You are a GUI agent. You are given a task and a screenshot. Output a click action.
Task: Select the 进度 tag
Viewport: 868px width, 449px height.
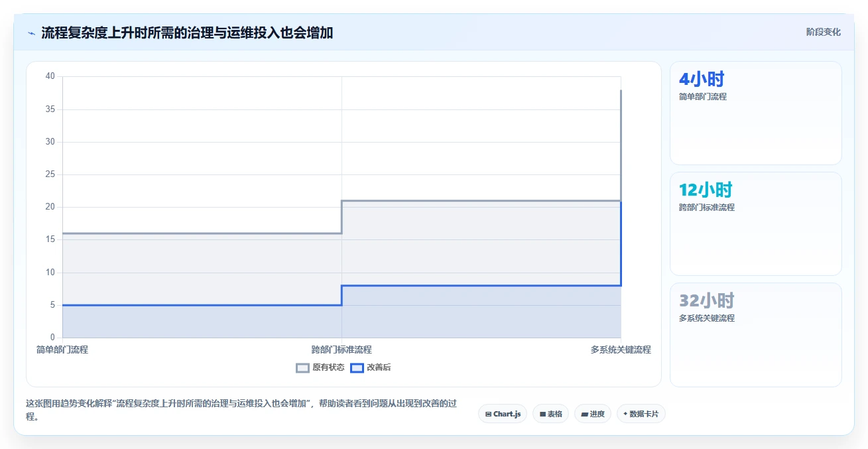(x=593, y=414)
